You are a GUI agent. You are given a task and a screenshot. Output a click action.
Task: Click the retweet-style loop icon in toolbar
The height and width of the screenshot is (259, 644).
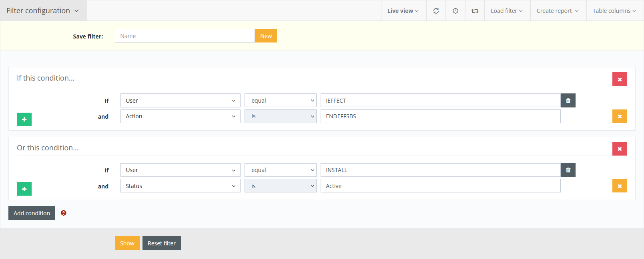click(475, 11)
